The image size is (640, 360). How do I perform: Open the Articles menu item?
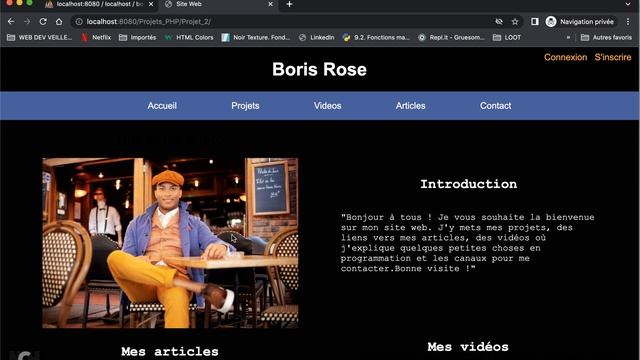(410, 106)
